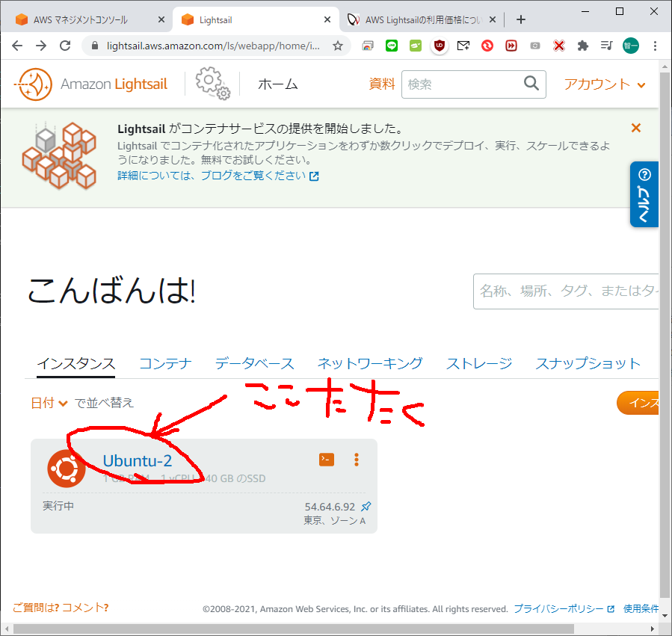Dismiss the container service banner
The height and width of the screenshot is (636, 672).
point(636,128)
